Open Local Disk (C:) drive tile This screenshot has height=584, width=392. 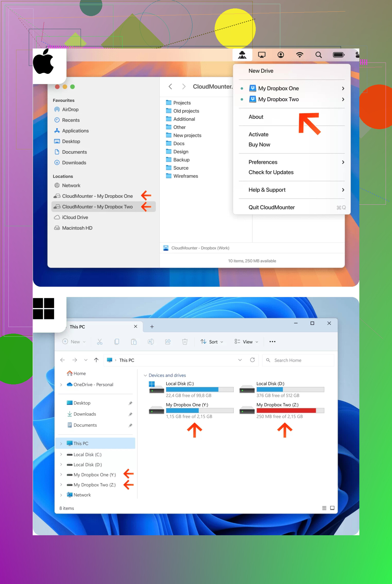pyautogui.click(x=191, y=390)
